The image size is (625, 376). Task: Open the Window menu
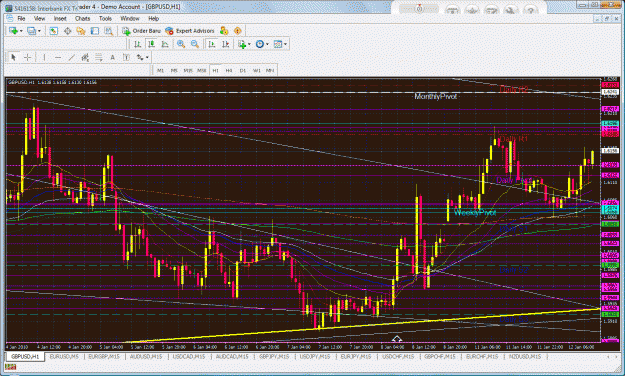pos(130,19)
